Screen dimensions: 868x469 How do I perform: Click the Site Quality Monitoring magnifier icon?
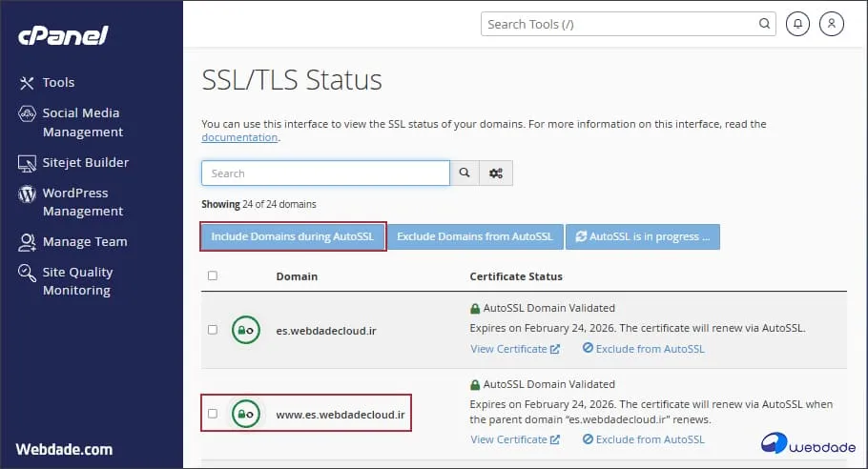(27, 273)
